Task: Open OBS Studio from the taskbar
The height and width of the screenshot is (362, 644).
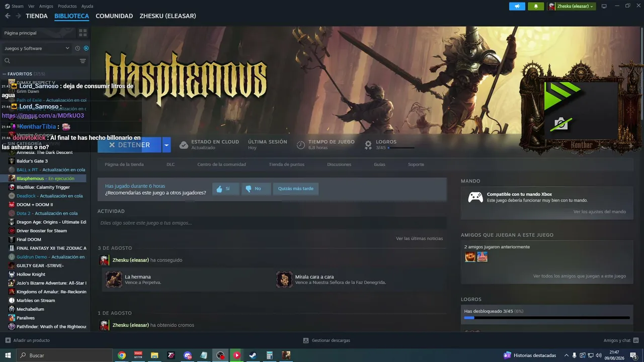Action: 220,355
